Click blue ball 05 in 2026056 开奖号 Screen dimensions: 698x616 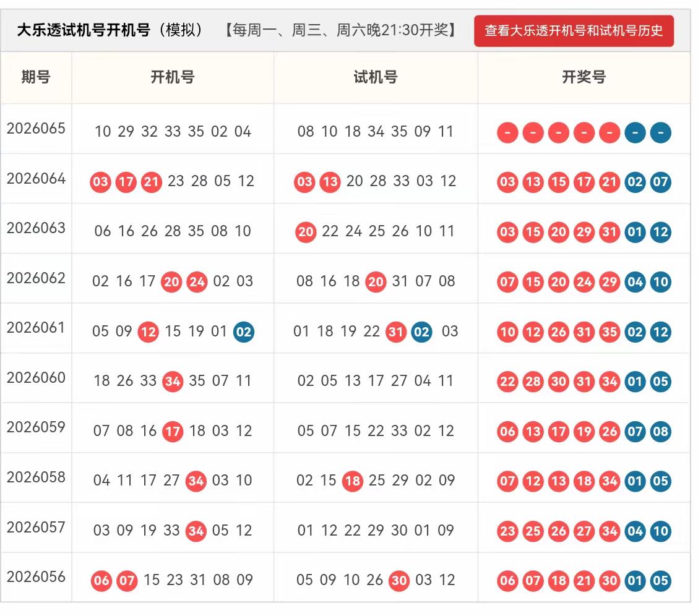pos(661,580)
